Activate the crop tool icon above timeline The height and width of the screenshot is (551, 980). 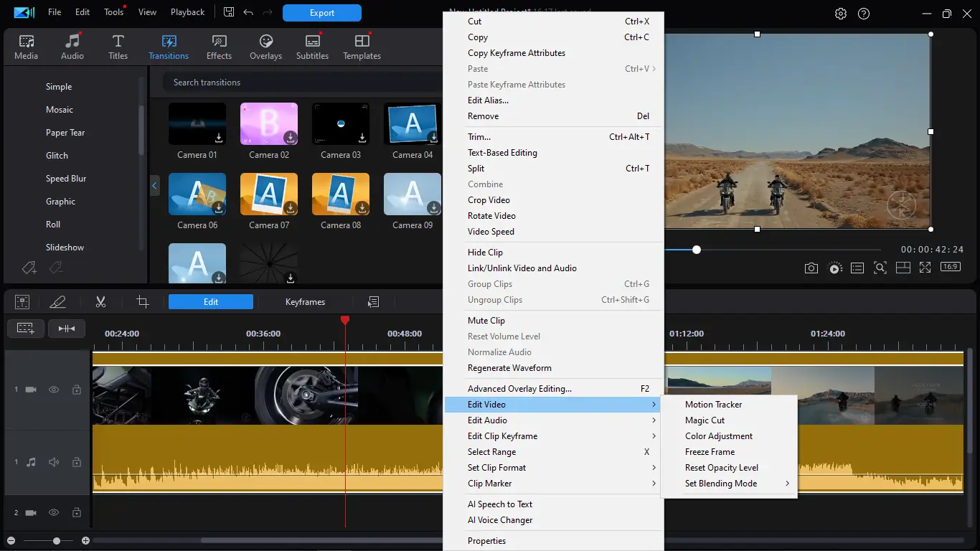[x=143, y=302]
